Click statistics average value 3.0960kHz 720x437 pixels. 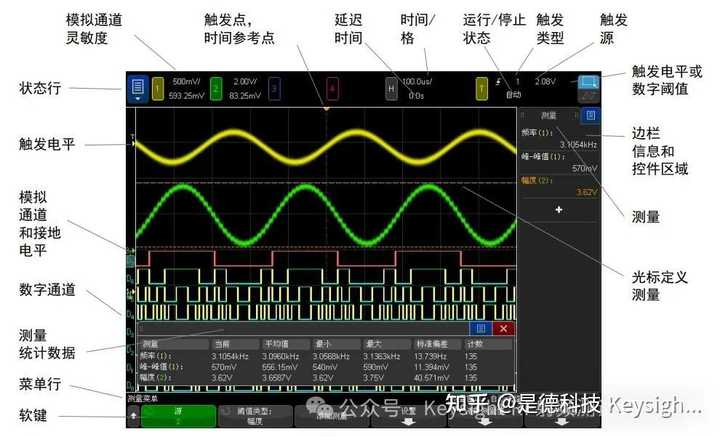click(x=281, y=356)
